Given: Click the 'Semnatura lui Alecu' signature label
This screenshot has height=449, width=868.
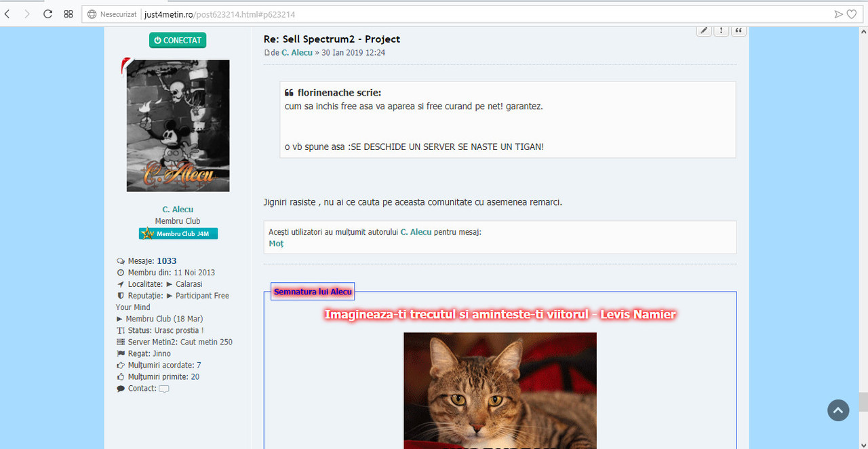Looking at the screenshot, I should (x=313, y=292).
